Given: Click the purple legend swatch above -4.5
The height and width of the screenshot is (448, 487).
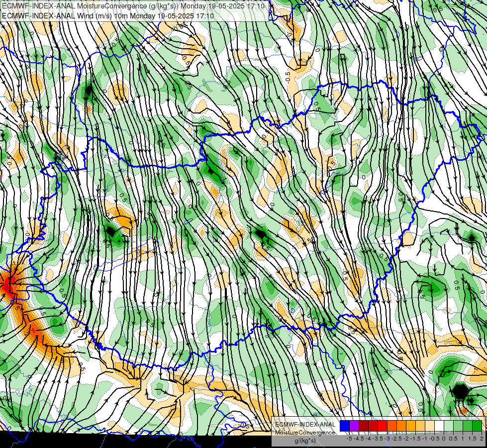Looking at the screenshot, I should click(x=354, y=426).
